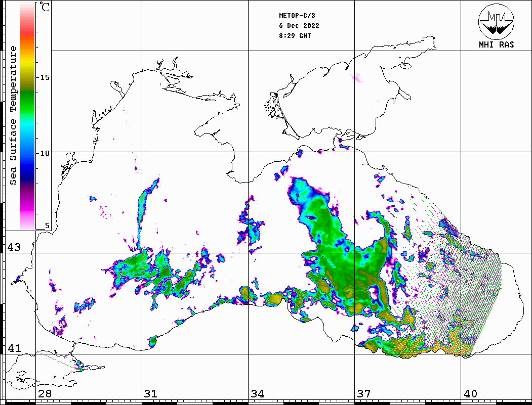Click the °C unit label on legend
The height and width of the screenshot is (405, 532).
point(45,7)
